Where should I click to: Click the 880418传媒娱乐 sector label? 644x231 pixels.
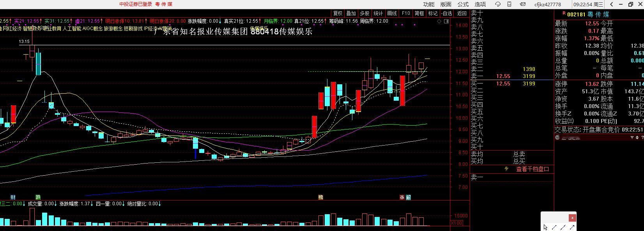(x=281, y=32)
